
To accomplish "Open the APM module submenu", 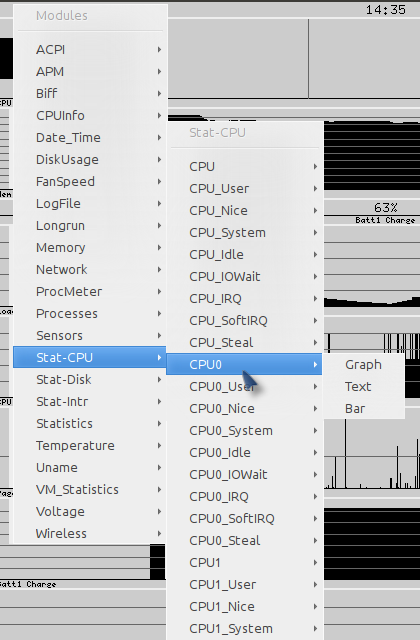I will [x=90, y=71].
